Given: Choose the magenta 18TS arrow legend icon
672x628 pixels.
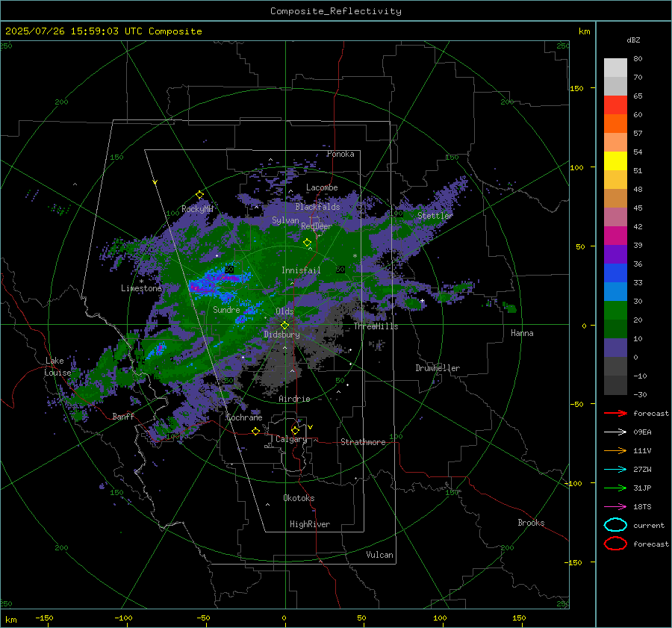Looking at the screenshot, I should point(615,507).
